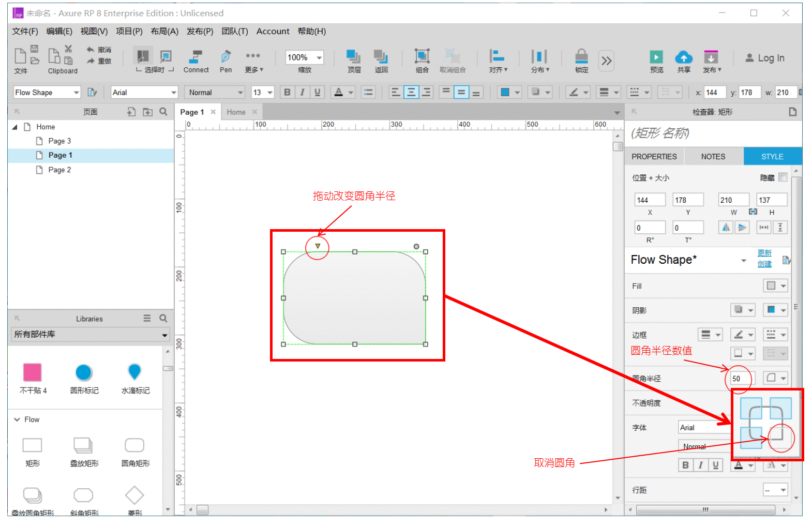
Task: Click the flip vertical icon in inspector
Action: 742,228
